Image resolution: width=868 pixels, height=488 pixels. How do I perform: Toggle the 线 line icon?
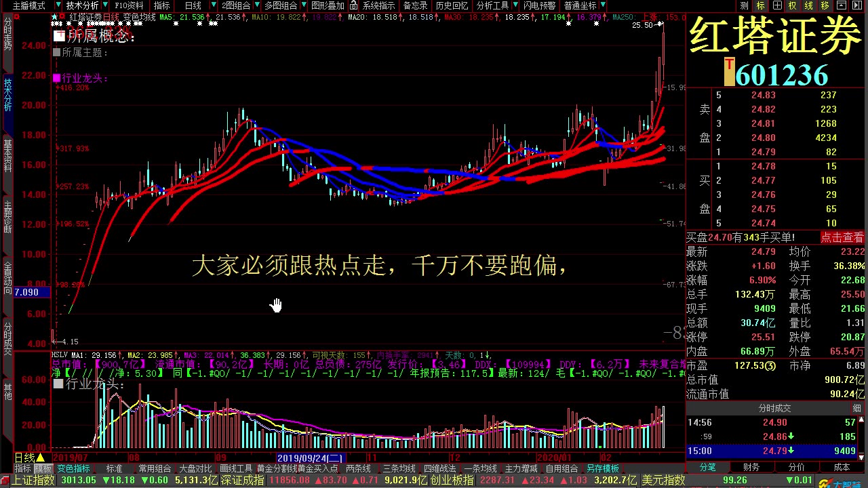click(x=808, y=5)
